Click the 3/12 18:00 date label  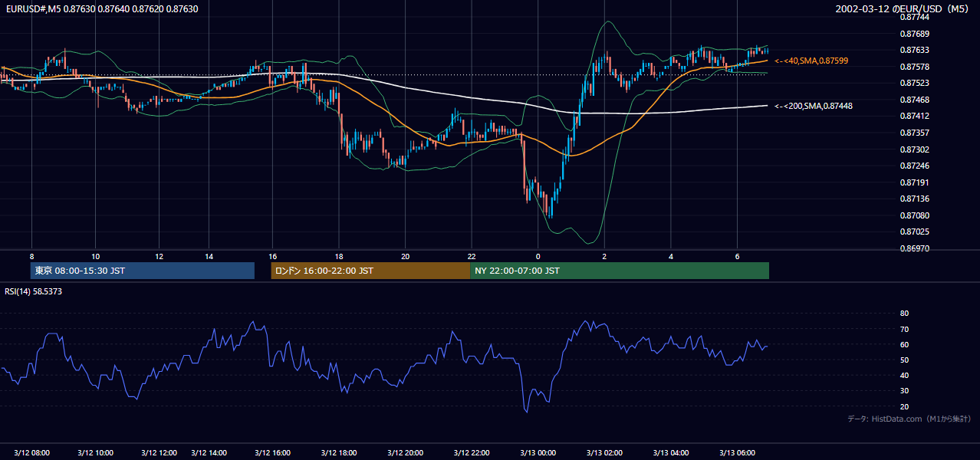coord(338,452)
